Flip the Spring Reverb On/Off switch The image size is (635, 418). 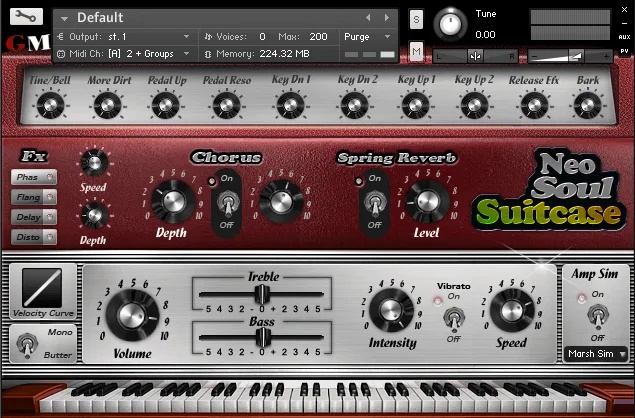(x=375, y=203)
